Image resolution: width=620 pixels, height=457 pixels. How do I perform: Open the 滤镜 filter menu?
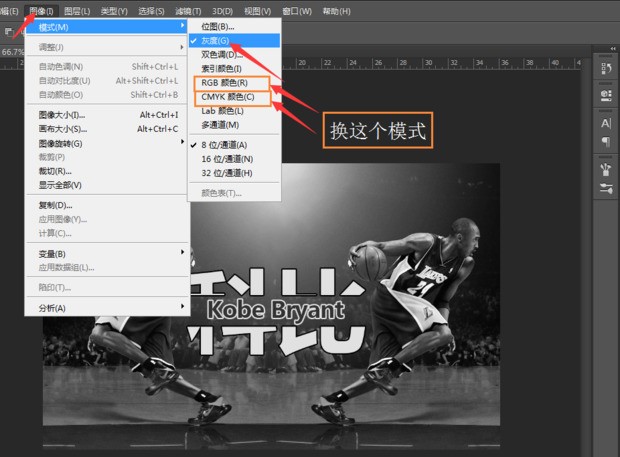(189, 11)
